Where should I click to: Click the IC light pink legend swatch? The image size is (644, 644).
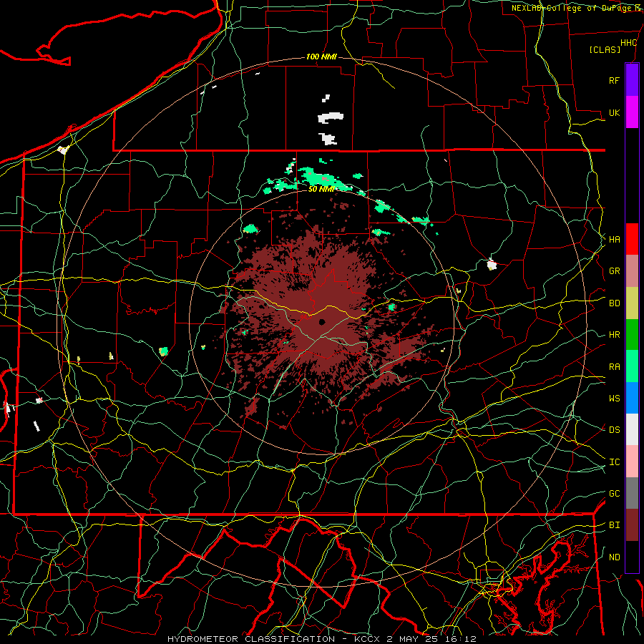632,462
